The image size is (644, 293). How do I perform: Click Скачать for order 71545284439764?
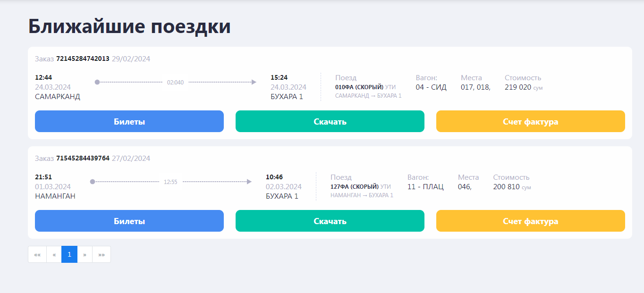330,221
